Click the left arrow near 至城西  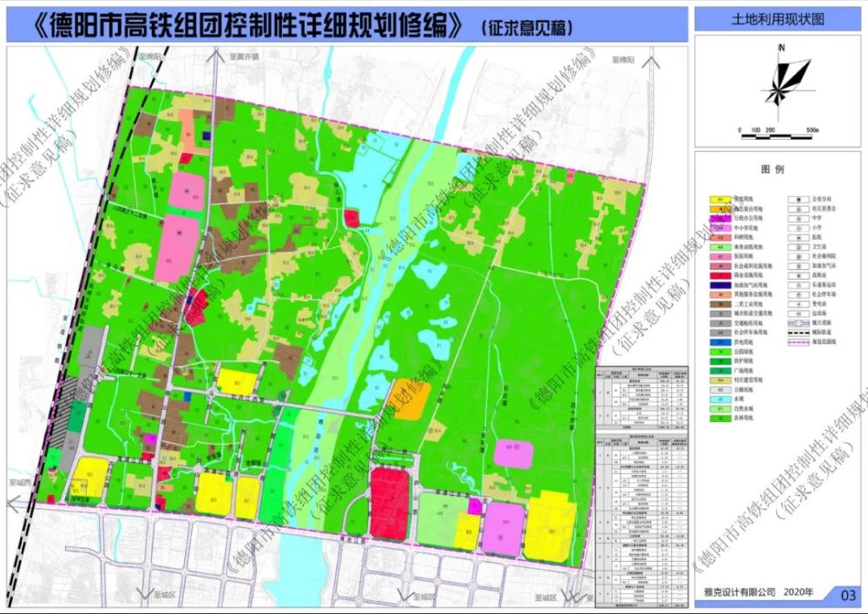[15, 504]
